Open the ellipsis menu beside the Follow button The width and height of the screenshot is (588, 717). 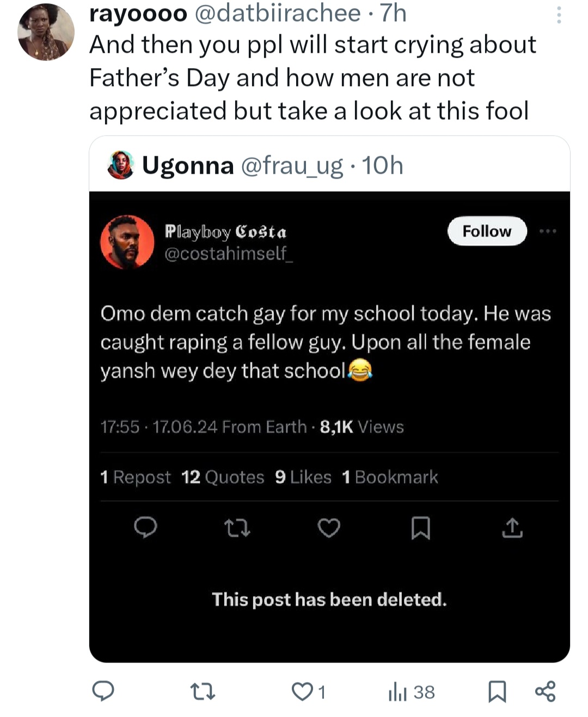tap(547, 232)
